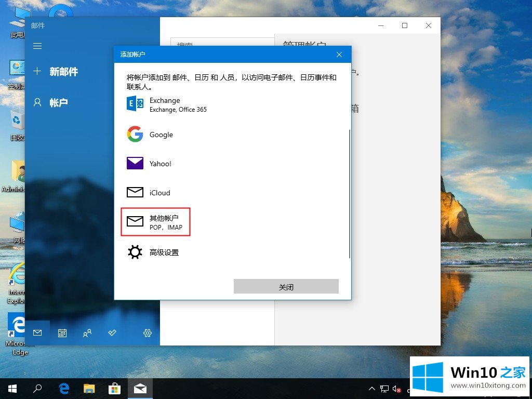The height and width of the screenshot is (399, 532).
Task: Click the Mail app taskbar icon
Action: tap(140, 389)
